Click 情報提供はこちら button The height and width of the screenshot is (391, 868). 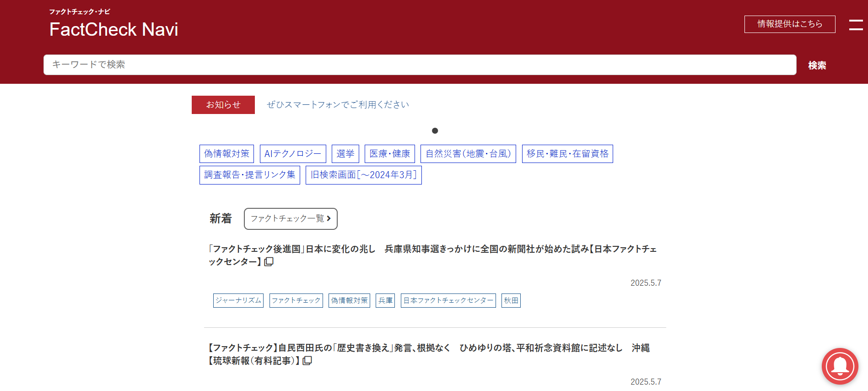790,24
